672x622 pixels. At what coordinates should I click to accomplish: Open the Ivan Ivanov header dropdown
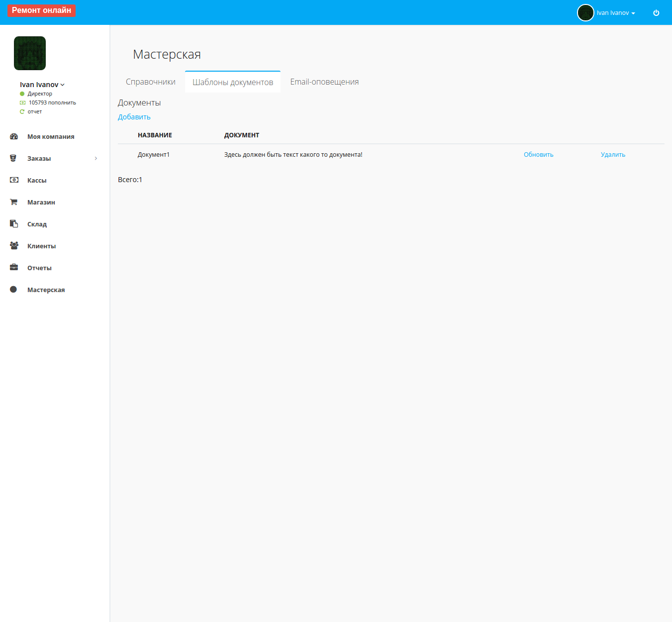[616, 13]
